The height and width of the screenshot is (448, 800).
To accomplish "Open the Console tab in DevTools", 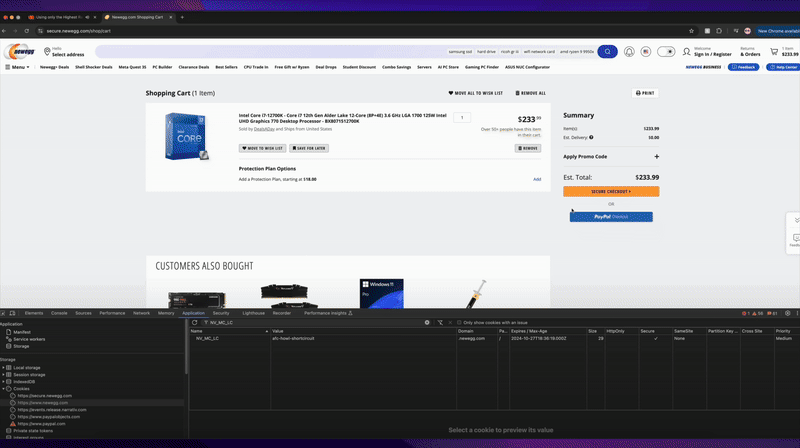I will pyautogui.click(x=59, y=313).
